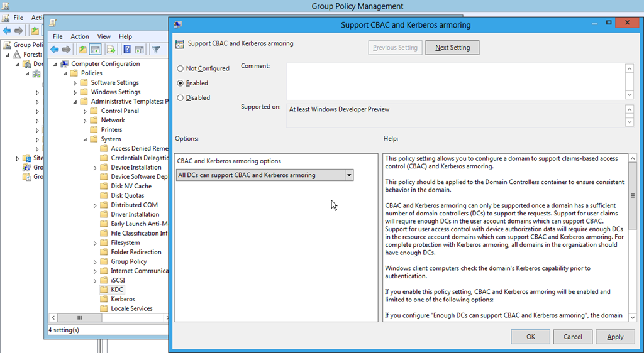Viewport: 644px width, 353px height.
Task: Click Back arrow in Group Policy Management toolbar
Action: (7, 31)
